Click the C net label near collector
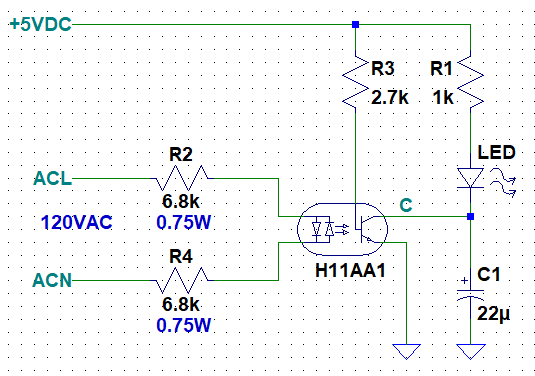This screenshot has height=376, width=535. point(406,205)
